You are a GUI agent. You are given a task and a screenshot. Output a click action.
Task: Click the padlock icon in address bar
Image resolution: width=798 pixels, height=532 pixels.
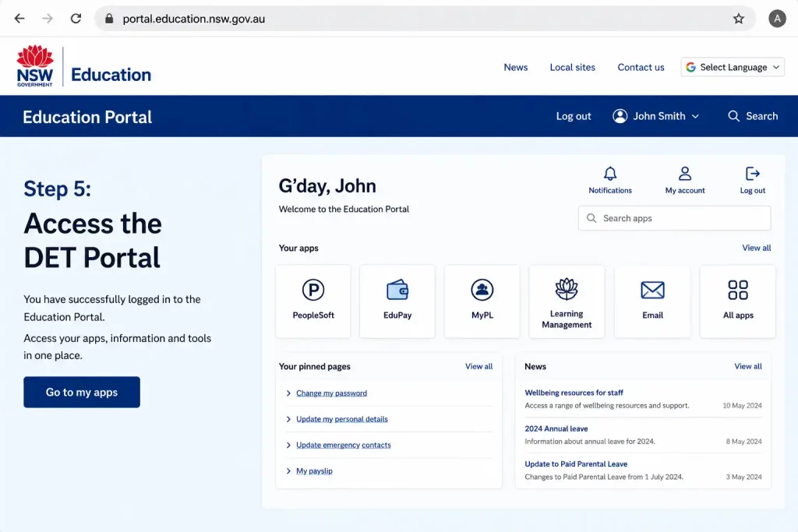(x=109, y=19)
